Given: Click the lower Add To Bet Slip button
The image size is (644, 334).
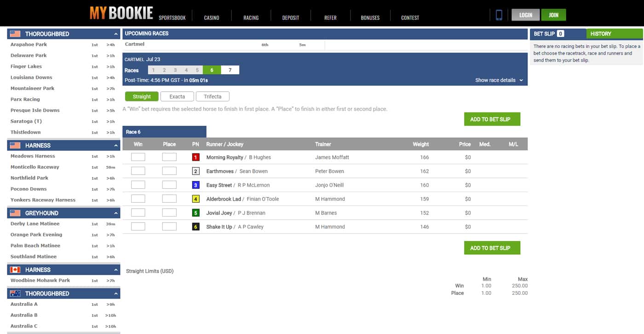Looking at the screenshot, I should point(492,248).
